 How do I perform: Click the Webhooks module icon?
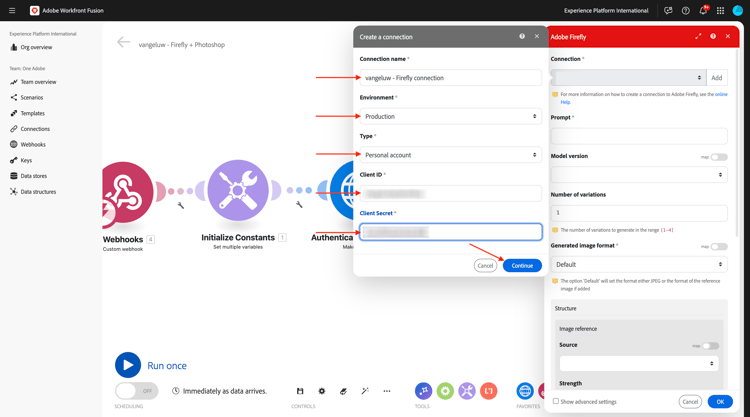[x=125, y=192]
